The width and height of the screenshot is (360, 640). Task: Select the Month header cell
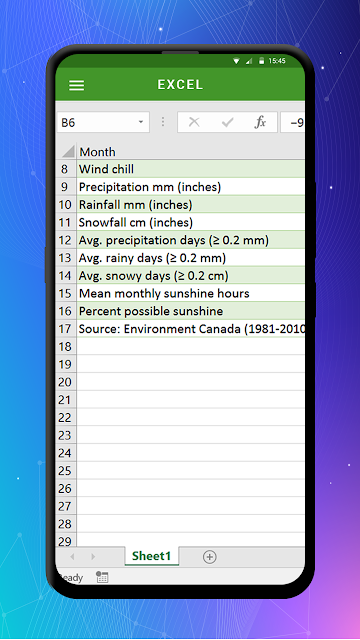pos(191,152)
